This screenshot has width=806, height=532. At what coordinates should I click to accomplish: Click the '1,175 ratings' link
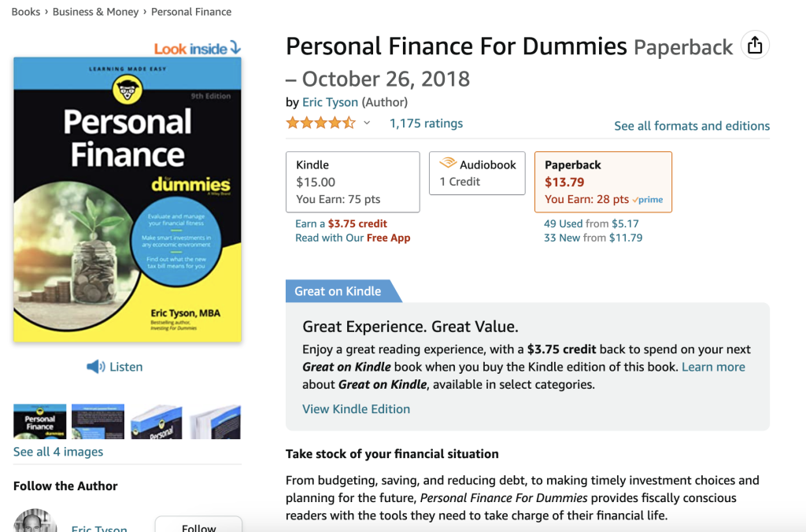[426, 123]
